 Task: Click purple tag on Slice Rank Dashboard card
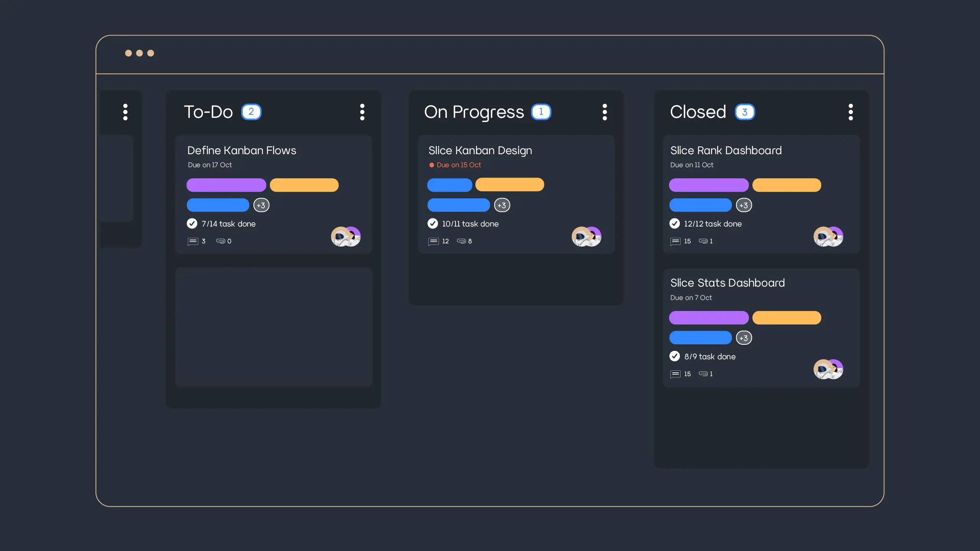(x=709, y=185)
